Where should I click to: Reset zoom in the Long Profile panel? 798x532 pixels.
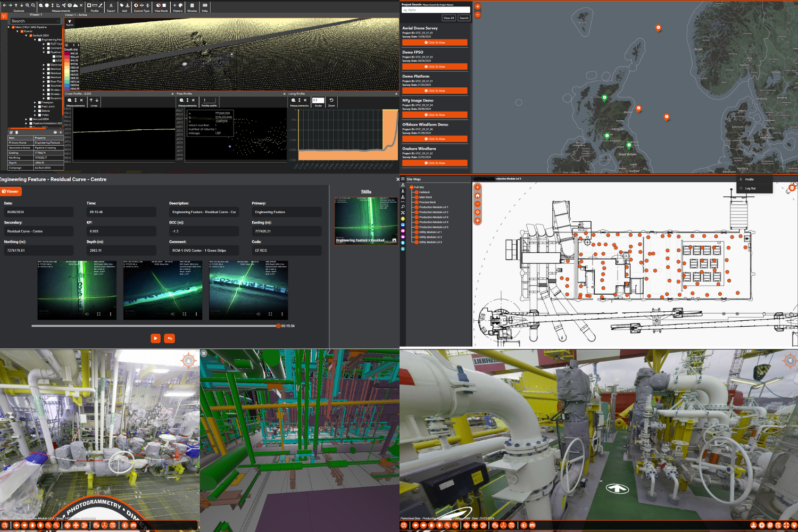coord(331,100)
